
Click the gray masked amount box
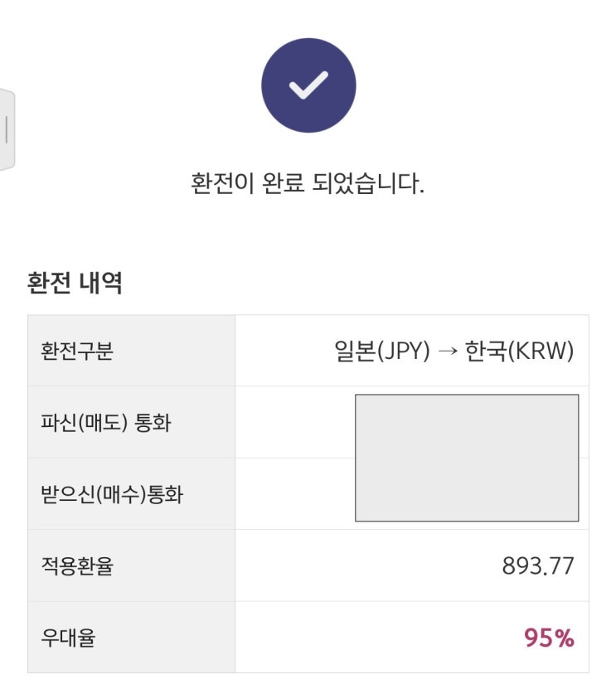point(467,458)
